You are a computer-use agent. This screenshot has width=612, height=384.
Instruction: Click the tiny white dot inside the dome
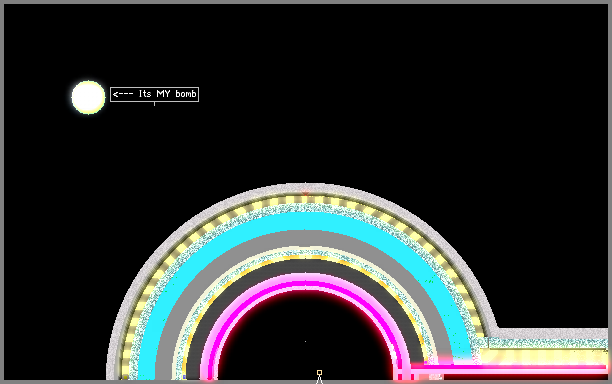point(306,341)
